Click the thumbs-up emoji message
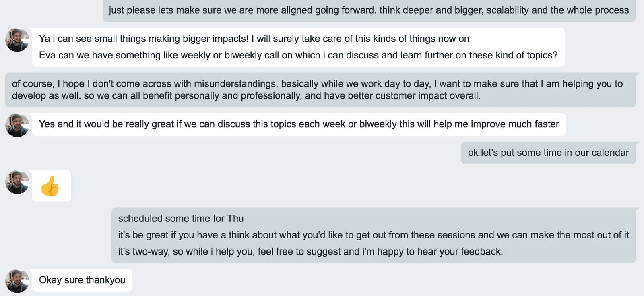Viewport: 644px width, 296px height. [52, 186]
